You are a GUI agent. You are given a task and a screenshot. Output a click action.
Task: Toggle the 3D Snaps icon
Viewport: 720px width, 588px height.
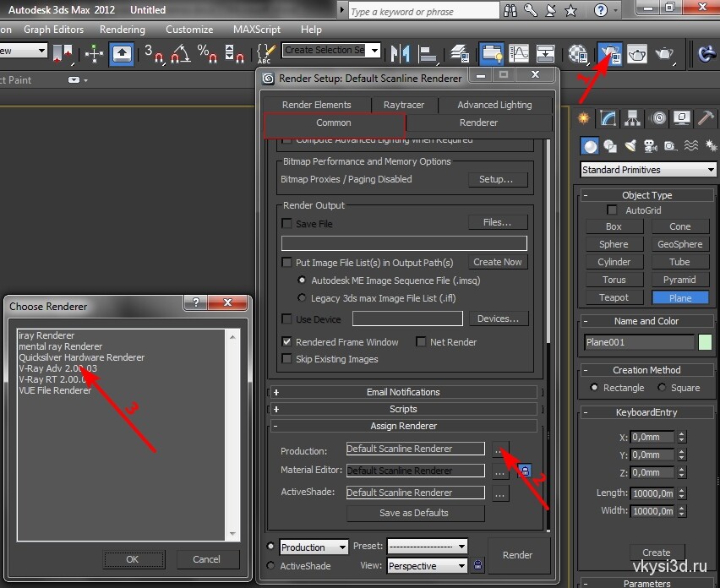pos(154,54)
